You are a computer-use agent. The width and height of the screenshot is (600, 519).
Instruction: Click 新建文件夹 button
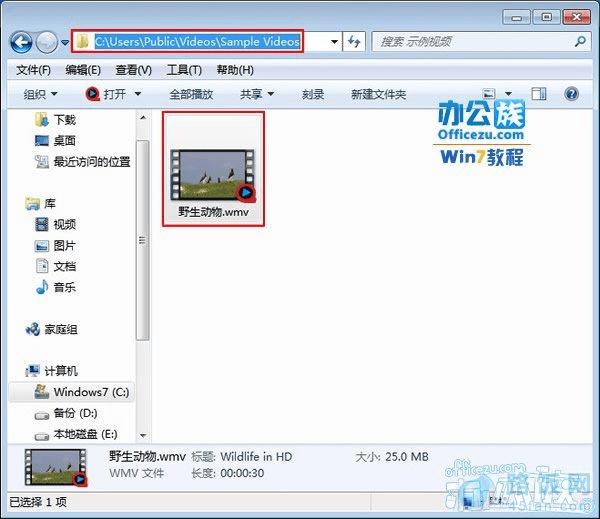pyautogui.click(x=378, y=94)
